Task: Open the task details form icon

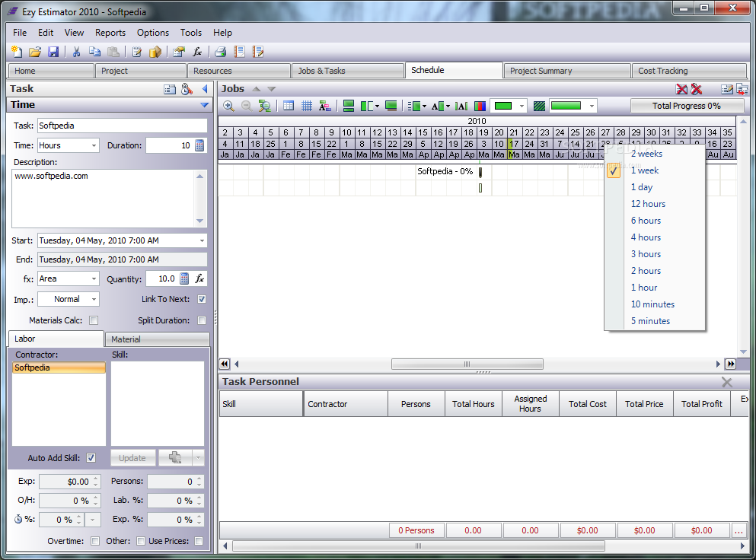Action: (170, 89)
